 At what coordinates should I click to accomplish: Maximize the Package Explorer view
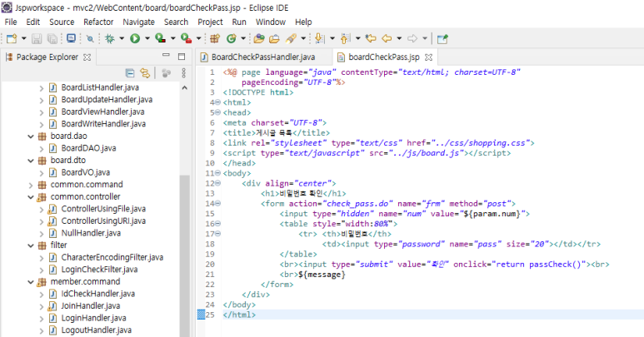[182, 57]
